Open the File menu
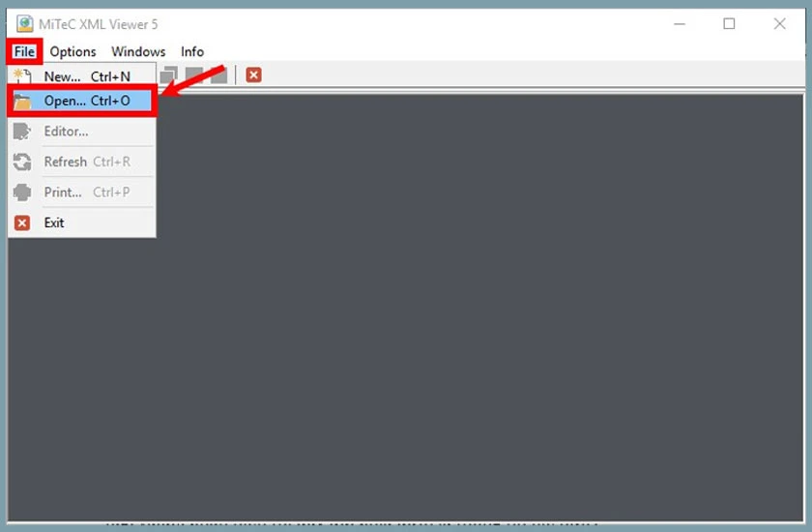This screenshot has height=532, width=812. click(24, 52)
